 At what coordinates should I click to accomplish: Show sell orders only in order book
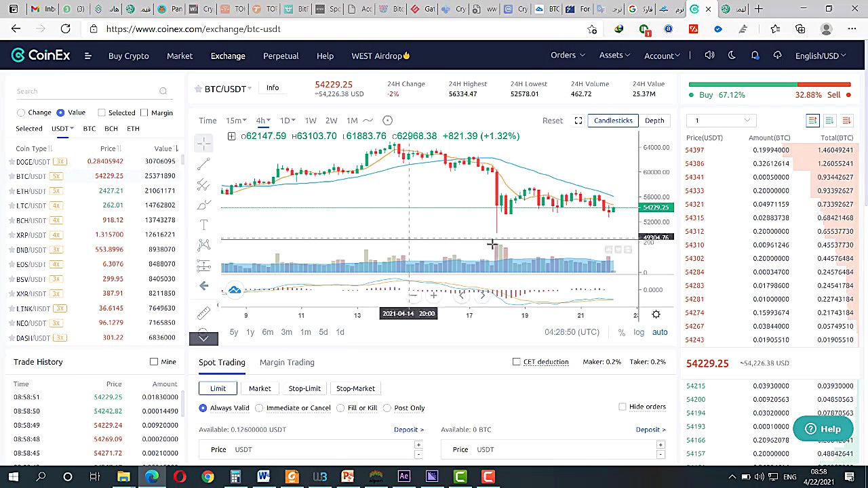[x=846, y=121]
